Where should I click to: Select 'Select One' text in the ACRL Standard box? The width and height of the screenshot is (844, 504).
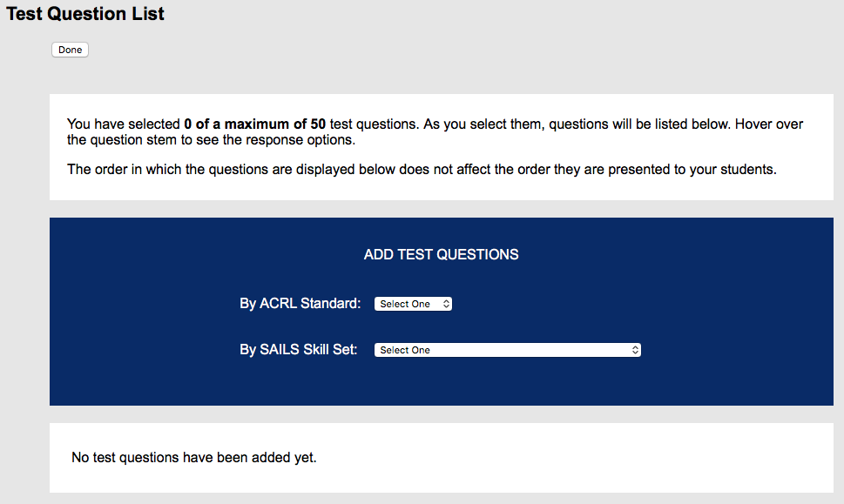pos(405,304)
